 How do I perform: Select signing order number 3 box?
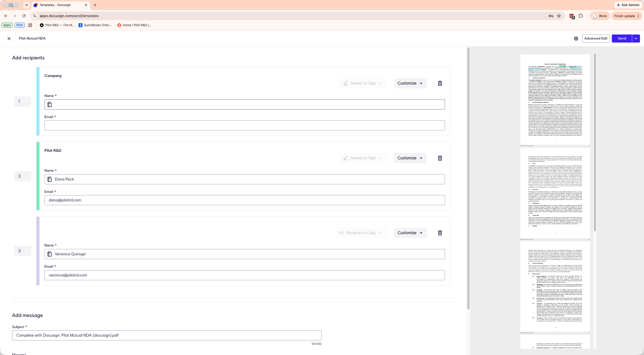click(23, 251)
